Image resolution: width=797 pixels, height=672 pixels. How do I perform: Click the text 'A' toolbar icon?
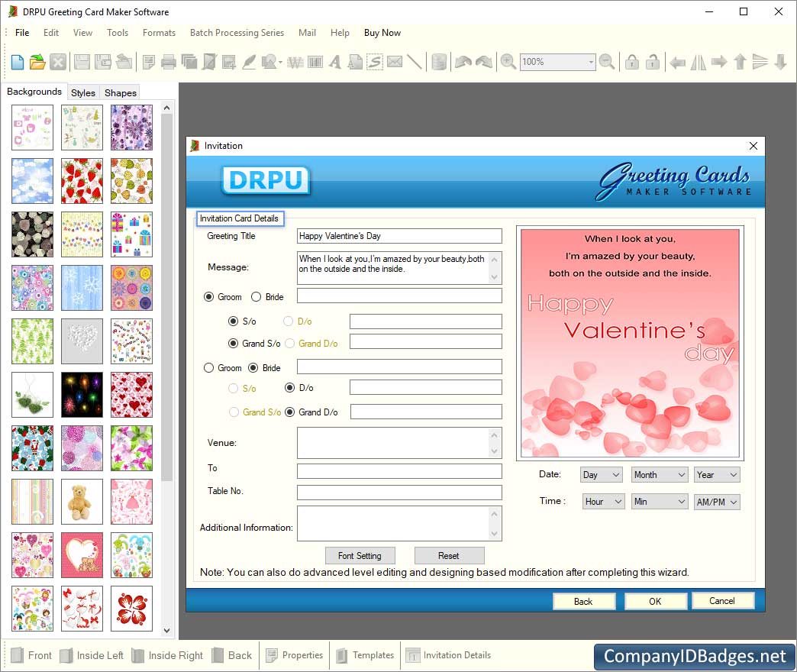(334, 62)
